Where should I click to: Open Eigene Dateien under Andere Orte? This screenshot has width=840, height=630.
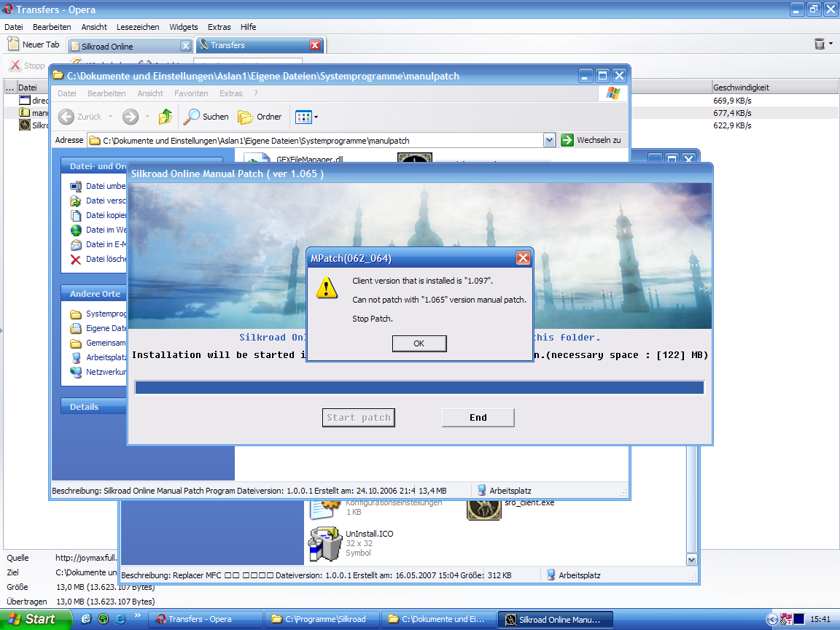[98, 328]
